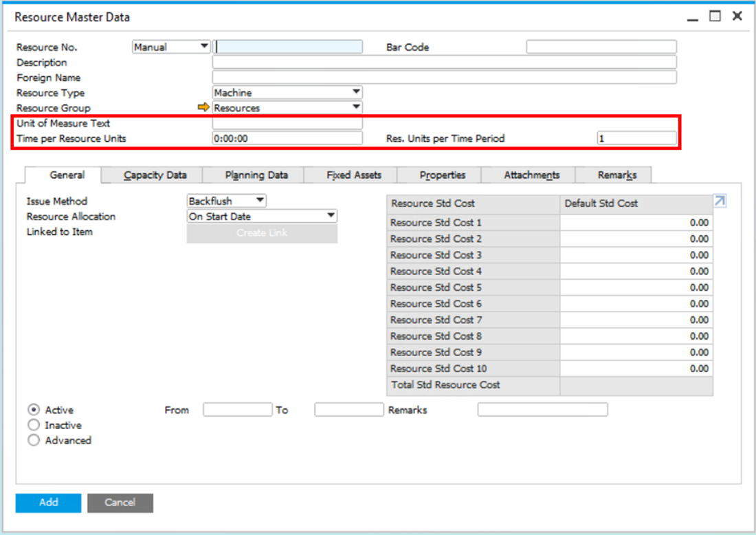The width and height of the screenshot is (756, 535).
Task: Open the Manual numbering series dropdown
Action: coord(171,47)
